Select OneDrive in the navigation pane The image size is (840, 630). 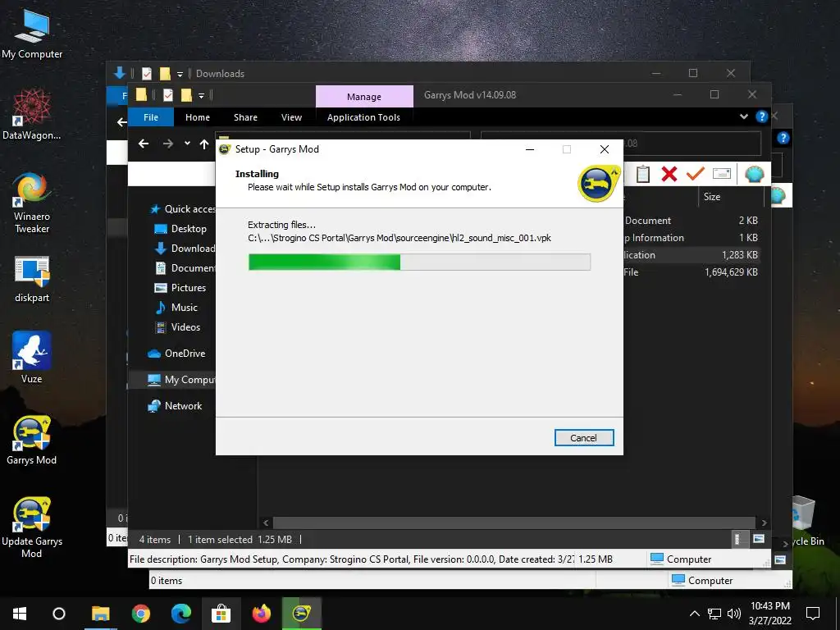176,354
